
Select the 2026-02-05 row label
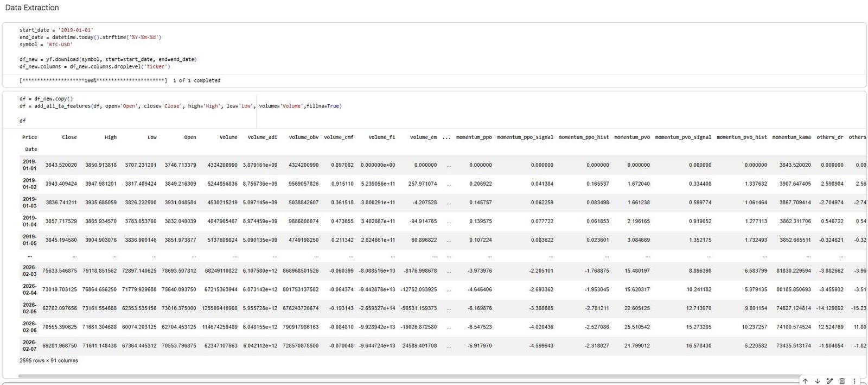point(30,308)
